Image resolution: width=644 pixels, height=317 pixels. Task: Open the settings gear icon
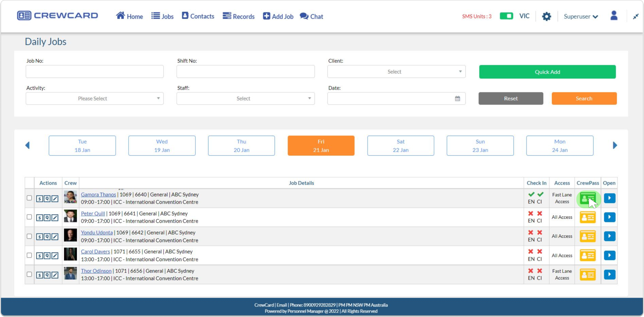(x=546, y=16)
